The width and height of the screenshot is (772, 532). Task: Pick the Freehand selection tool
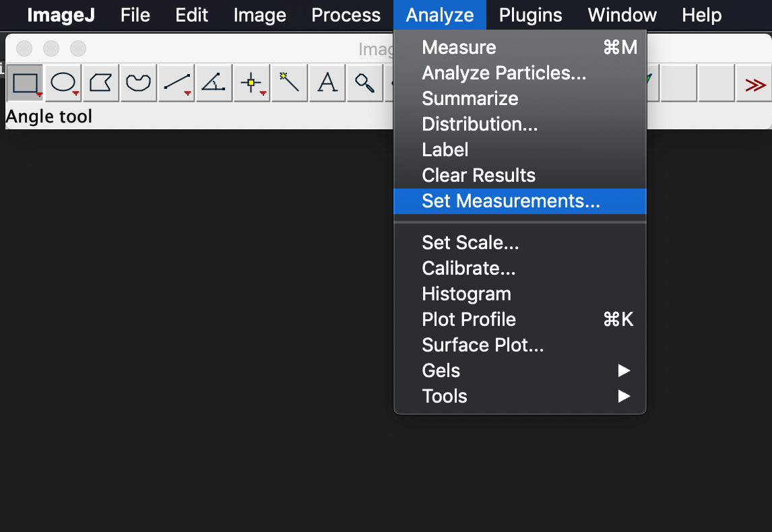139,84
